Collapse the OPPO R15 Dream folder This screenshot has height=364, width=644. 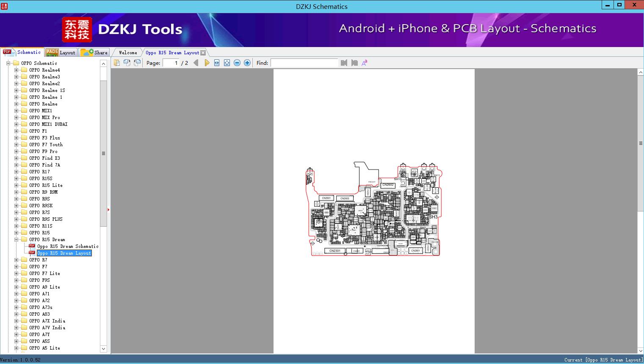point(17,239)
